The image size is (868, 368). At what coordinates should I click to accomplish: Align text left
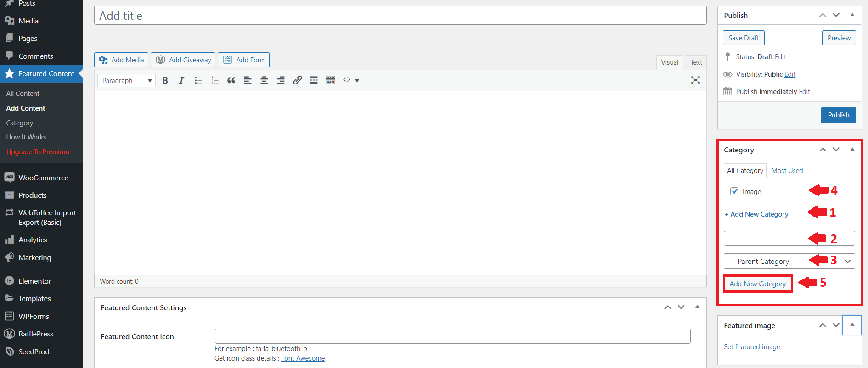248,80
